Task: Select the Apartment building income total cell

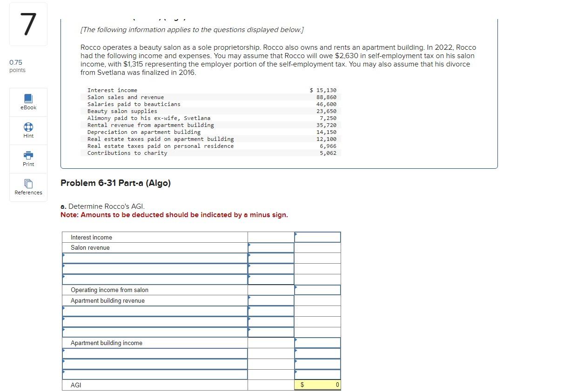Action: pyautogui.click(x=317, y=343)
